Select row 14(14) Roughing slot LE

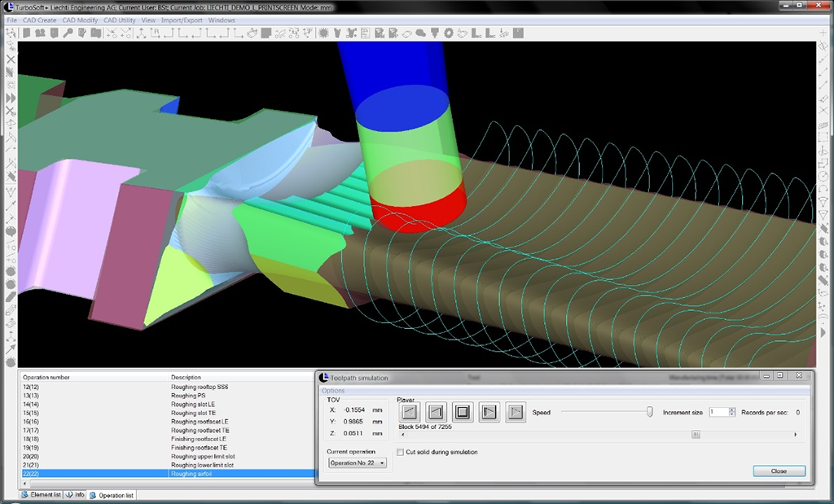pyautogui.click(x=168, y=404)
